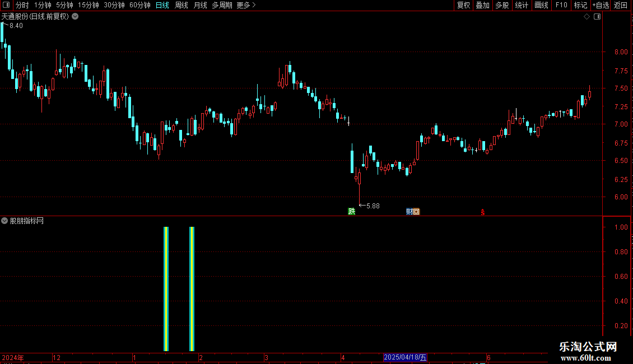633x364 pixels.
Task: Click the month 6 marker on time axis
Action: pyautogui.click(x=488, y=357)
